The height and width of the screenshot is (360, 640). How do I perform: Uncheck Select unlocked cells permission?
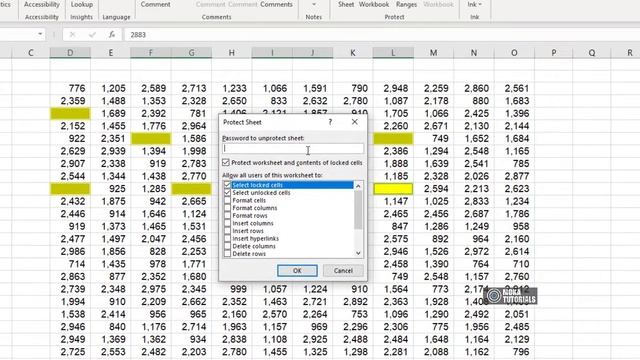[228, 193]
